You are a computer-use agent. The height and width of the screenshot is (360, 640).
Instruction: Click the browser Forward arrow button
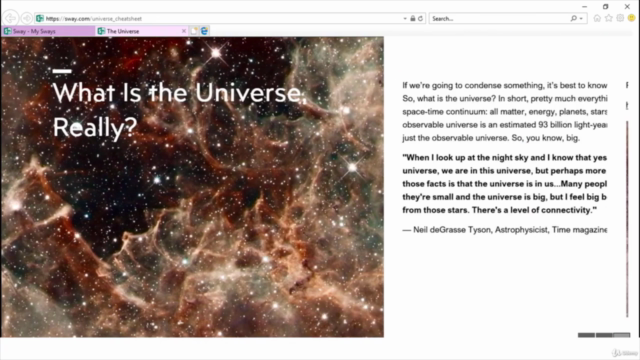coord(27,18)
